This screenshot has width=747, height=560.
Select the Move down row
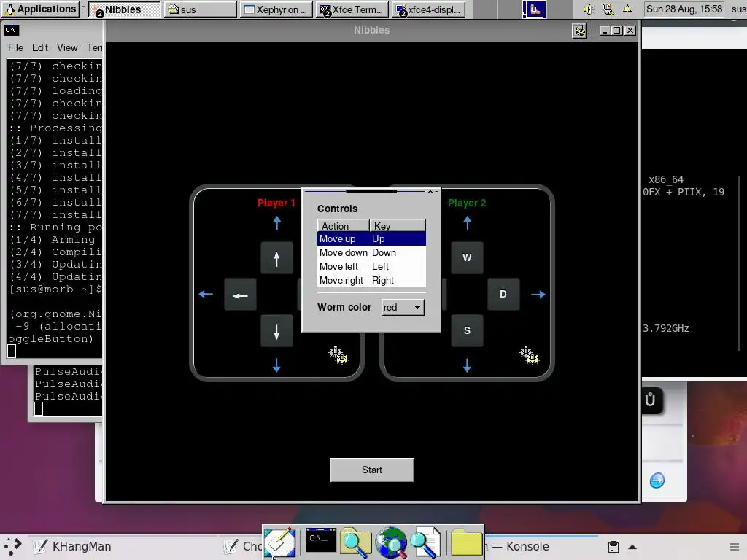[x=371, y=252]
